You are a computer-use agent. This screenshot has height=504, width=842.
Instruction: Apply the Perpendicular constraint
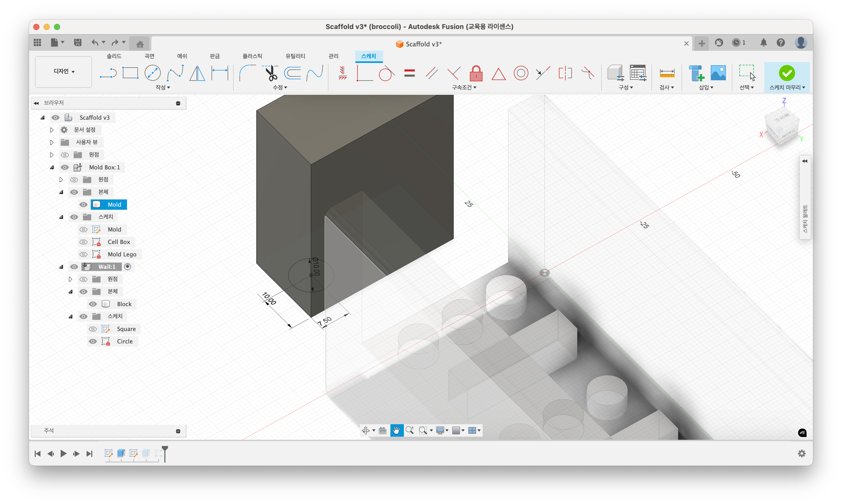[454, 73]
